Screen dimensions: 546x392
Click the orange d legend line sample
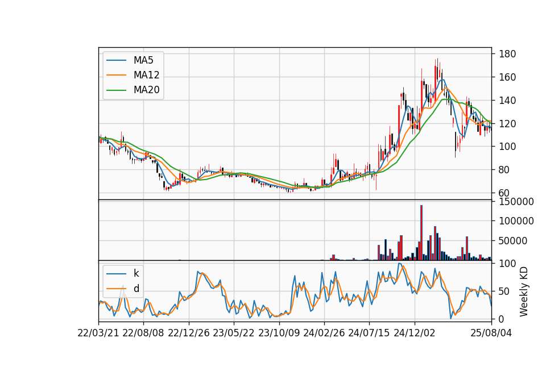[x=116, y=289]
